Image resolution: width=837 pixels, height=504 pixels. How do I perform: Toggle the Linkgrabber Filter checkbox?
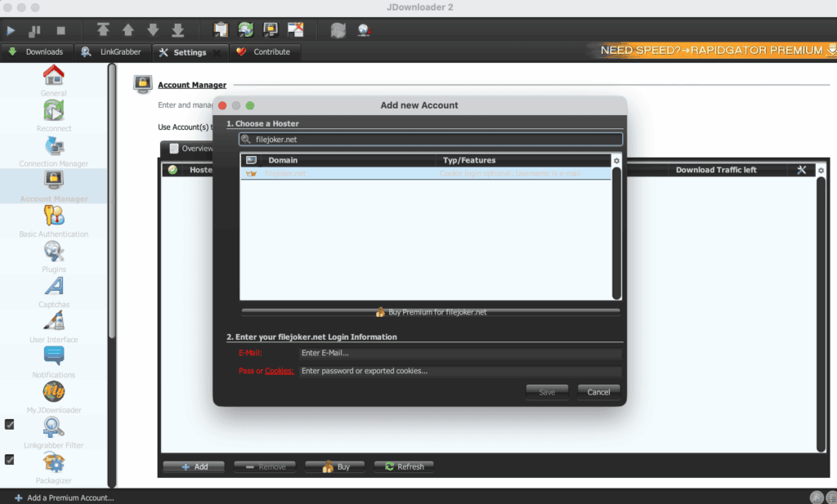tap(10, 424)
